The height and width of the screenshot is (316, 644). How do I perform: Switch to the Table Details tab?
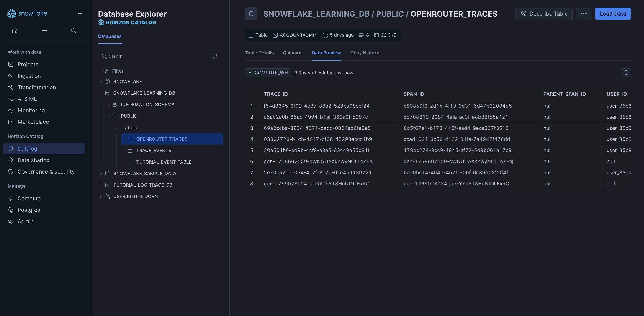pos(259,53)
